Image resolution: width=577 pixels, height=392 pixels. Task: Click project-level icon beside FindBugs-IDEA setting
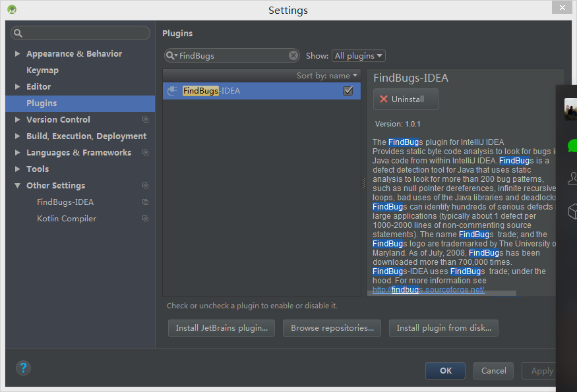click(145, 202)
